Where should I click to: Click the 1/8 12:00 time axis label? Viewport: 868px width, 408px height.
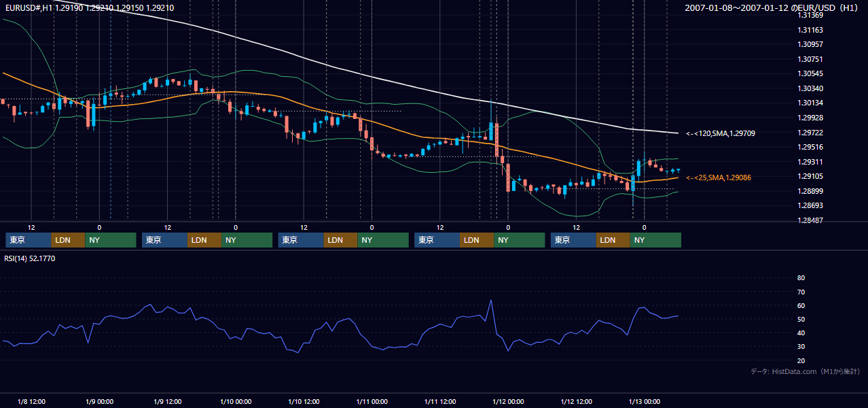[x=31, y=402]
